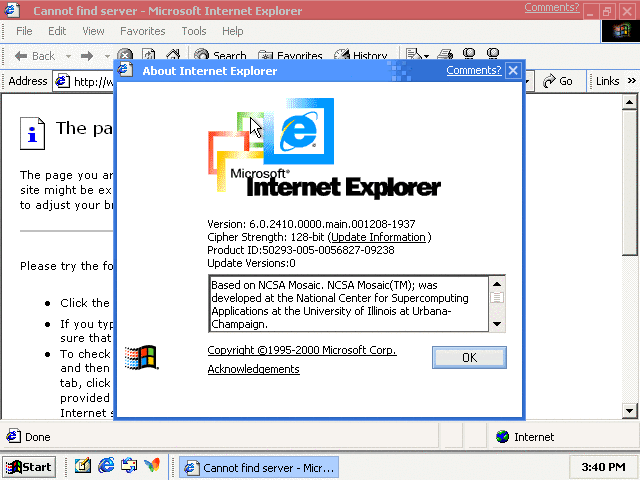Open the Start menu
640x480 pixels.
(x=29, y=467)
